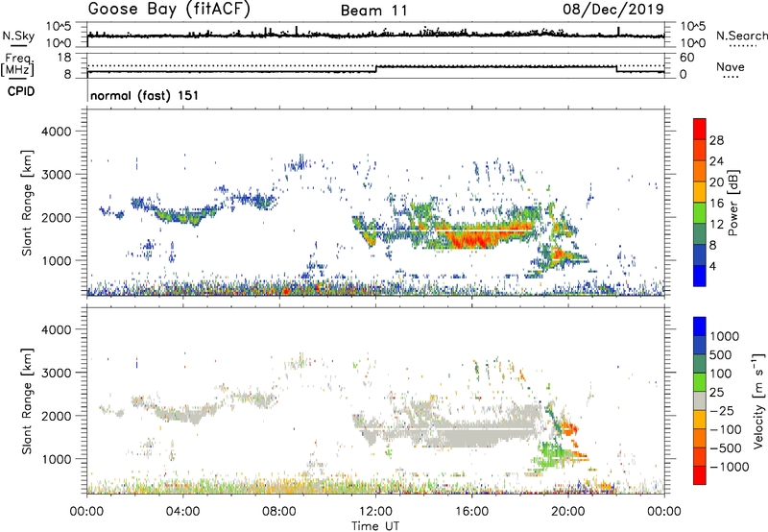Click the 20:00 time tick label
Image resolution: width=768 pixels, height=532 pixels.
[568, 512]
